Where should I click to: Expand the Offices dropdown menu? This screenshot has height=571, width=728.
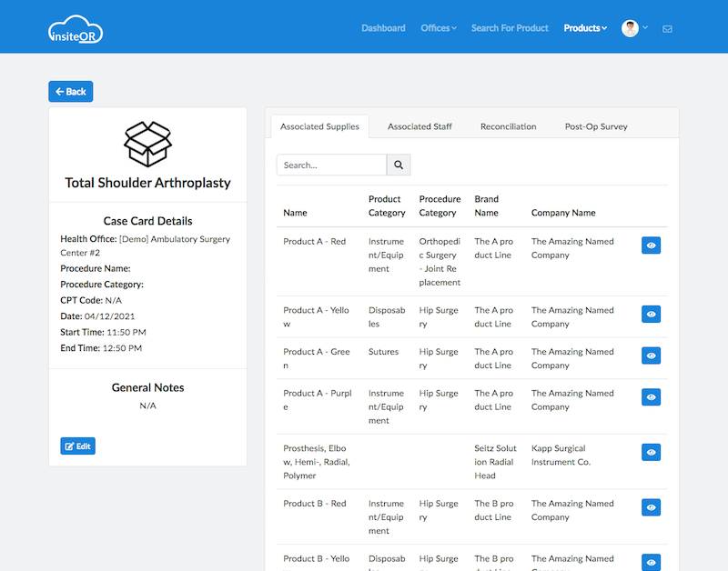pyautogui.click(x=439, y=28)
